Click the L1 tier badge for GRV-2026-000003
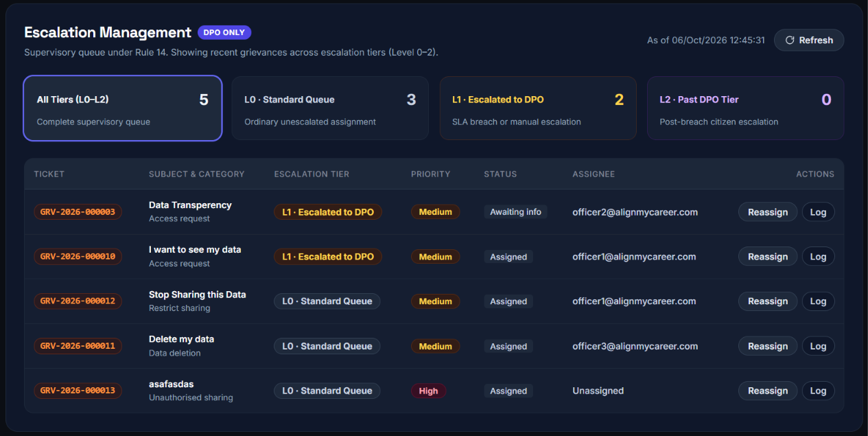The width and height of the screenshot is (868, 436). pos(328,212)
